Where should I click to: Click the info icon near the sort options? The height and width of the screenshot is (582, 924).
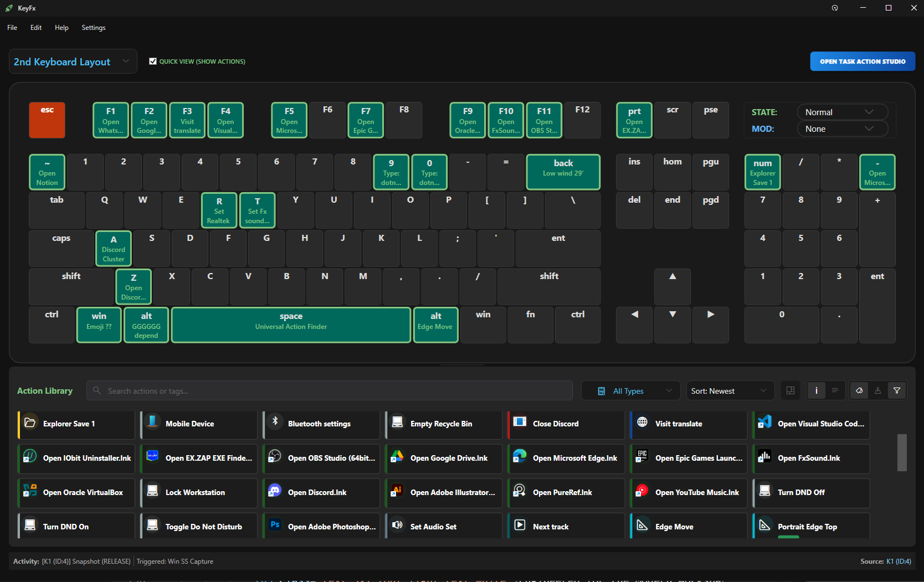click(x=816, y=390)
